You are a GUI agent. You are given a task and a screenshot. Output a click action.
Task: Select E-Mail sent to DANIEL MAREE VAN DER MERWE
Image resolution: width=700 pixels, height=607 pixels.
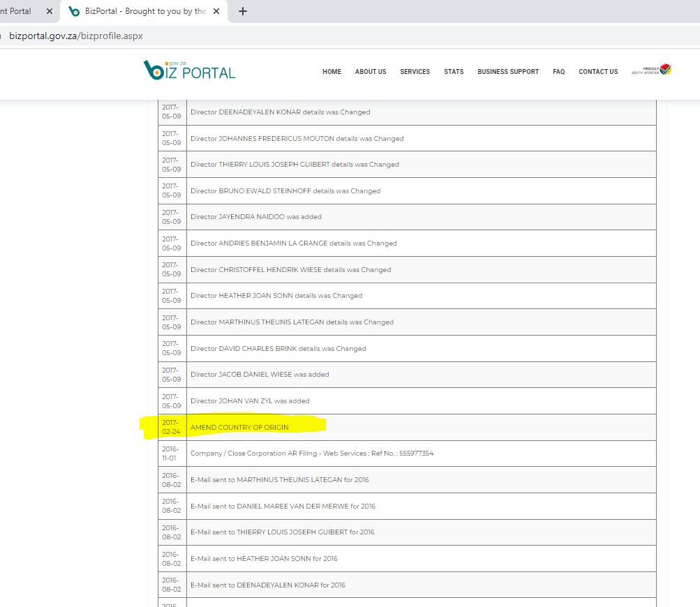pyautogui.click(x=407, y=506)
